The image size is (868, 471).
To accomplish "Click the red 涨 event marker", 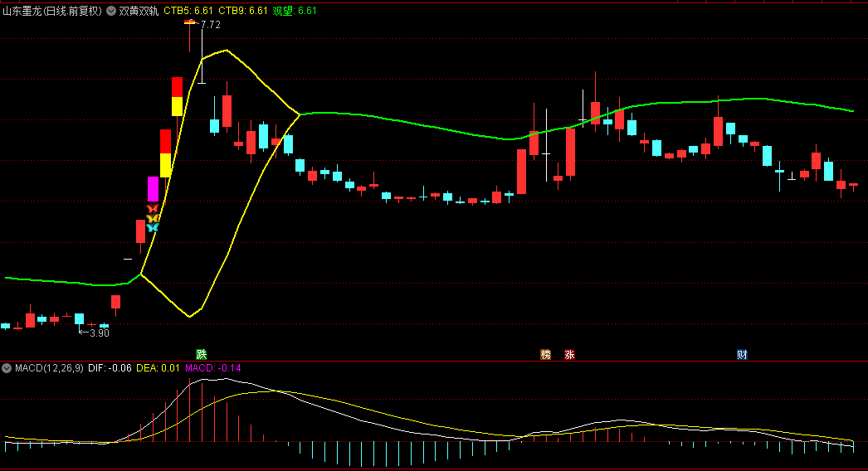I will 569,354.
